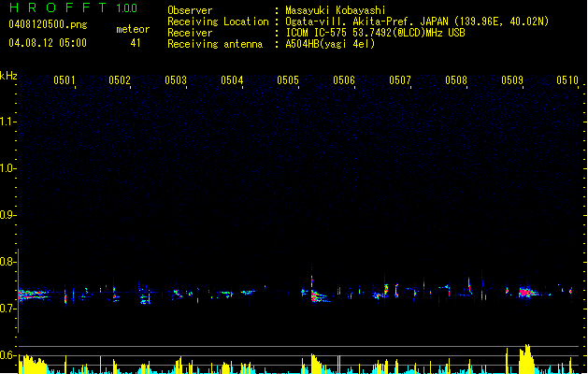Image resolution: width=588 pixels, height=374 pixels.
Task: Click the Ogata-vill. Akita-Pref. JAPAN location text
Action: [x=417, y=22]
